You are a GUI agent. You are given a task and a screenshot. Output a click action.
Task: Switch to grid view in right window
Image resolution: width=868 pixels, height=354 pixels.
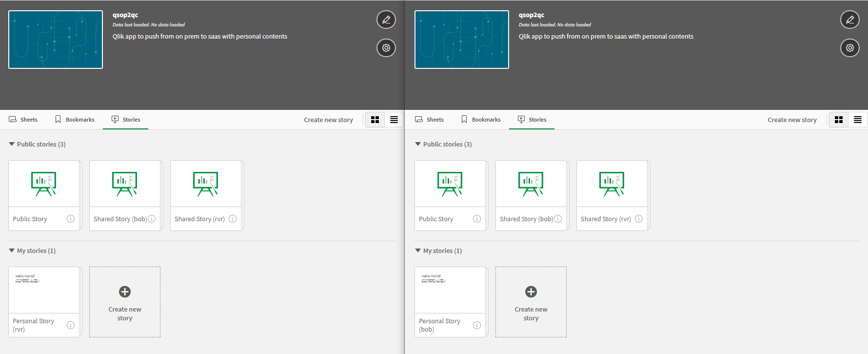pyautogui.click(x=839, y=120)
